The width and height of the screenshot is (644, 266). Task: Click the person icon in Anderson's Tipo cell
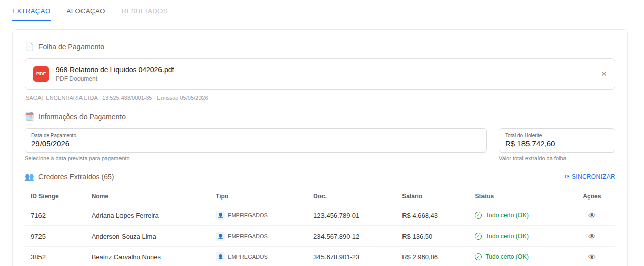(x=220, y=236)
